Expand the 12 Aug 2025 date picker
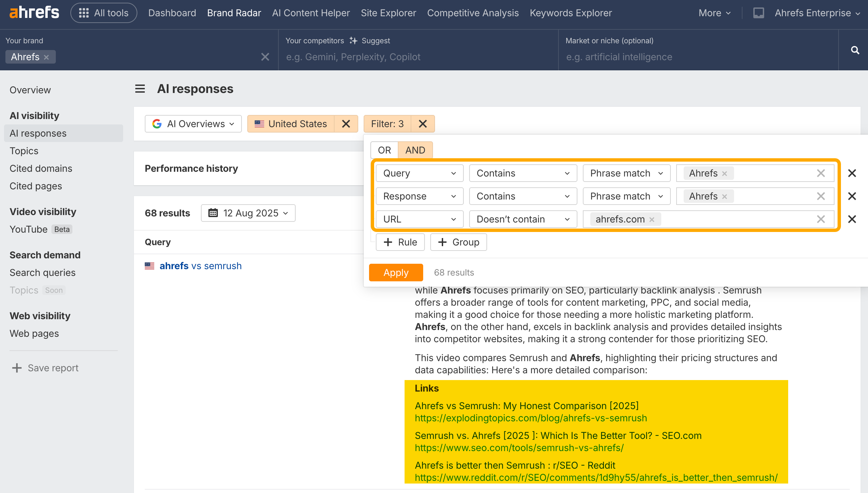This screenshot has height=493, width=868. click(x=248, y=213)
